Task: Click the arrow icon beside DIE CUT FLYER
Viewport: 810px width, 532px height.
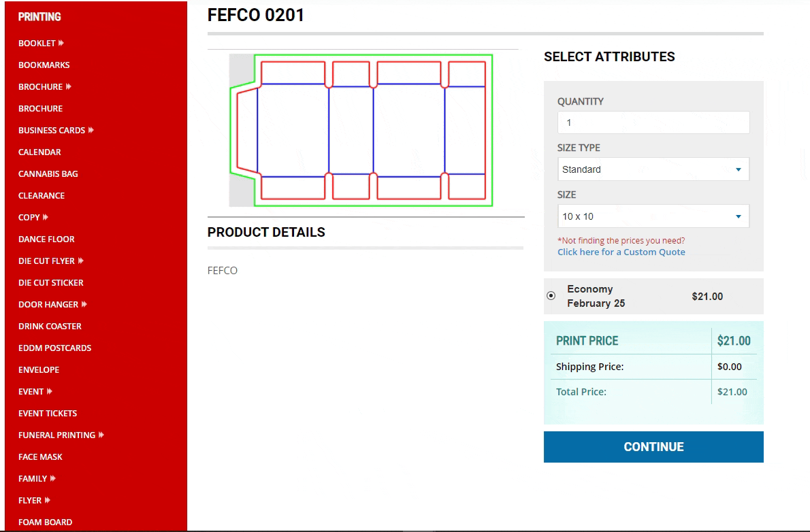Action: pos(80,261)
